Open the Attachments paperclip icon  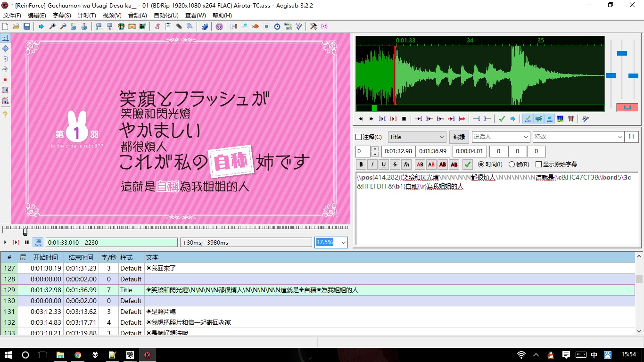click(x=179, y=26)
